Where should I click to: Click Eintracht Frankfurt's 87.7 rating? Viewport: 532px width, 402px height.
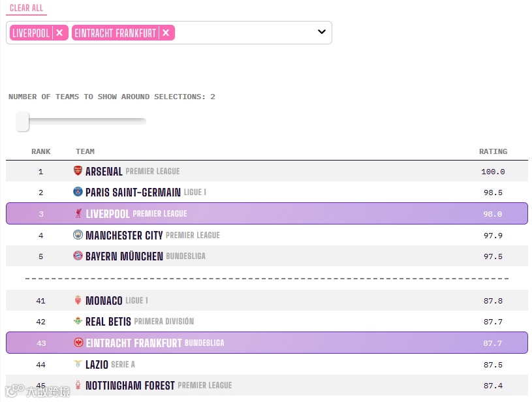(x=493, y=343)
